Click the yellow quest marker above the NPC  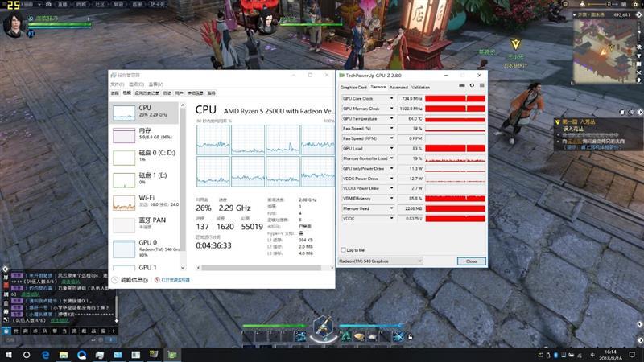515,43
